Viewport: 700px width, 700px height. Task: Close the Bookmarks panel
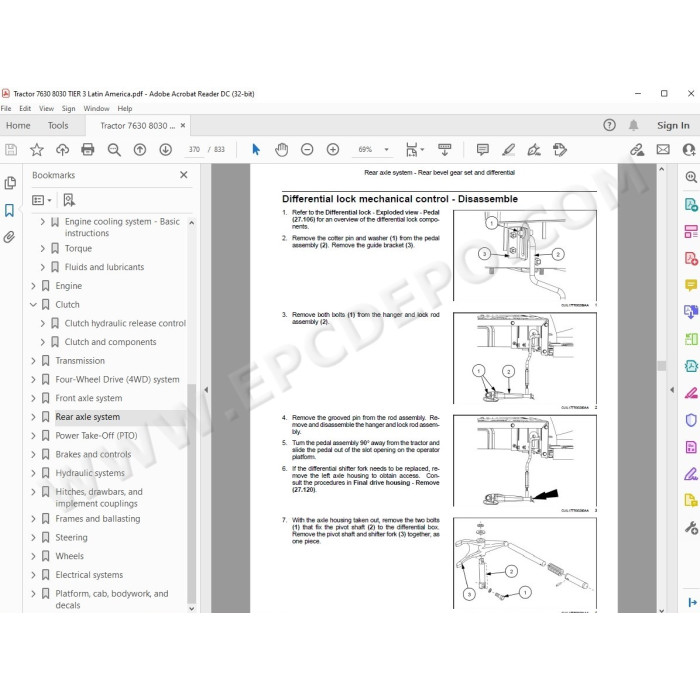183,175
